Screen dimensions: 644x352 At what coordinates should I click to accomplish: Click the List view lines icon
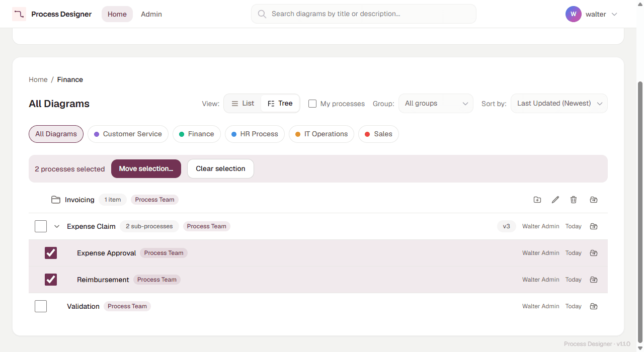tap(235, 104)
